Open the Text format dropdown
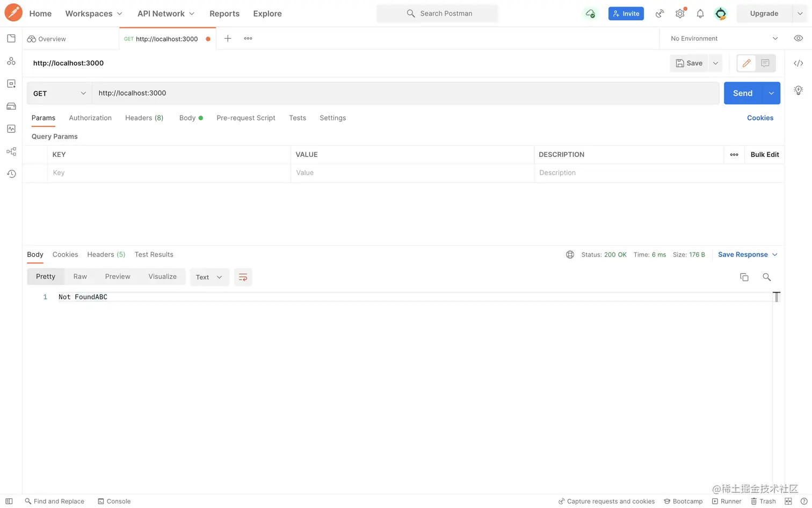812x508 pixels. click(x=209, y=277)
